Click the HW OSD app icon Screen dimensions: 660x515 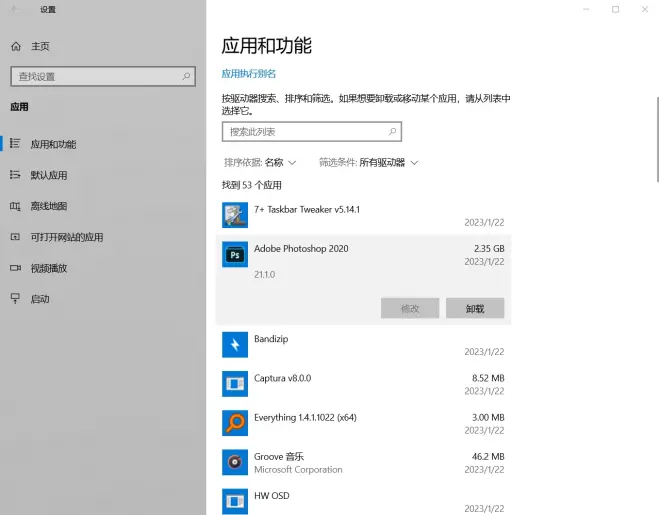pos(235,501)
